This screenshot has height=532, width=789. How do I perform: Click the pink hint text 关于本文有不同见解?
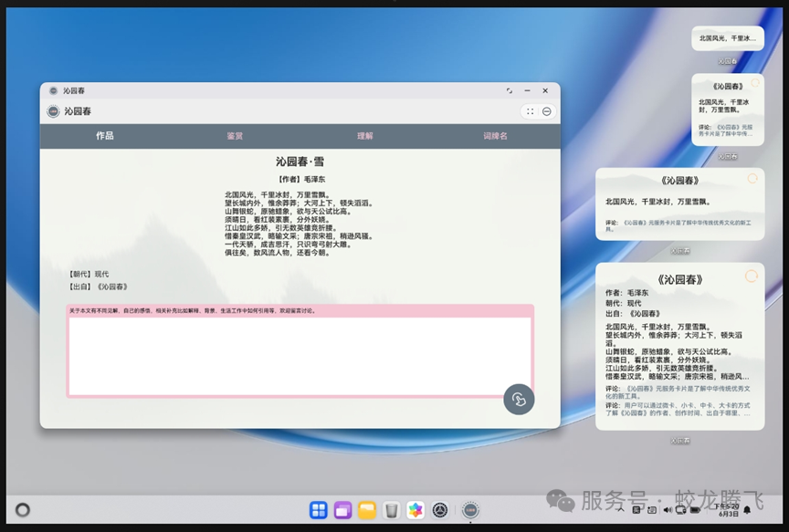192,311
